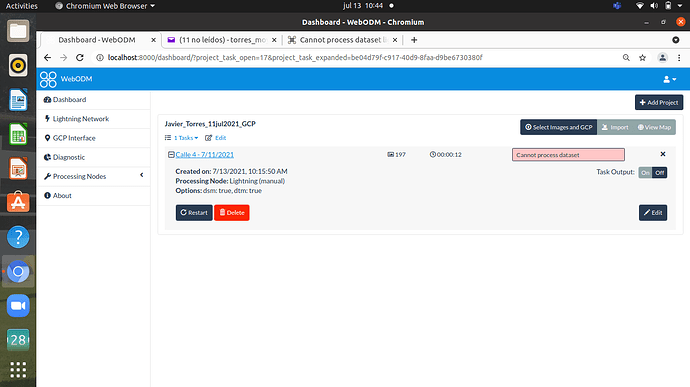690x387 pixels.
Task: Click the battery icon in system tray
Action: point(668,6)
